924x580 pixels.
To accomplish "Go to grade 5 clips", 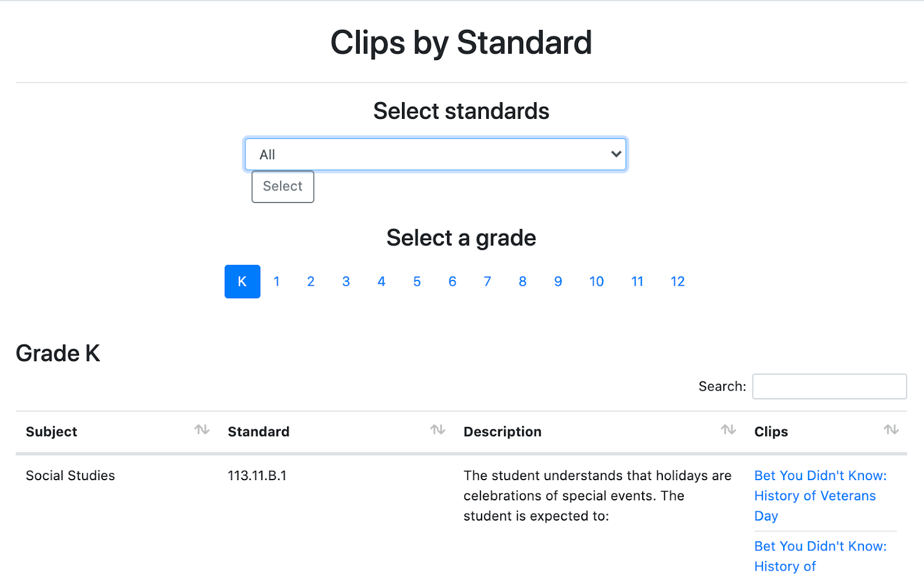I will (x=417, y=282).
